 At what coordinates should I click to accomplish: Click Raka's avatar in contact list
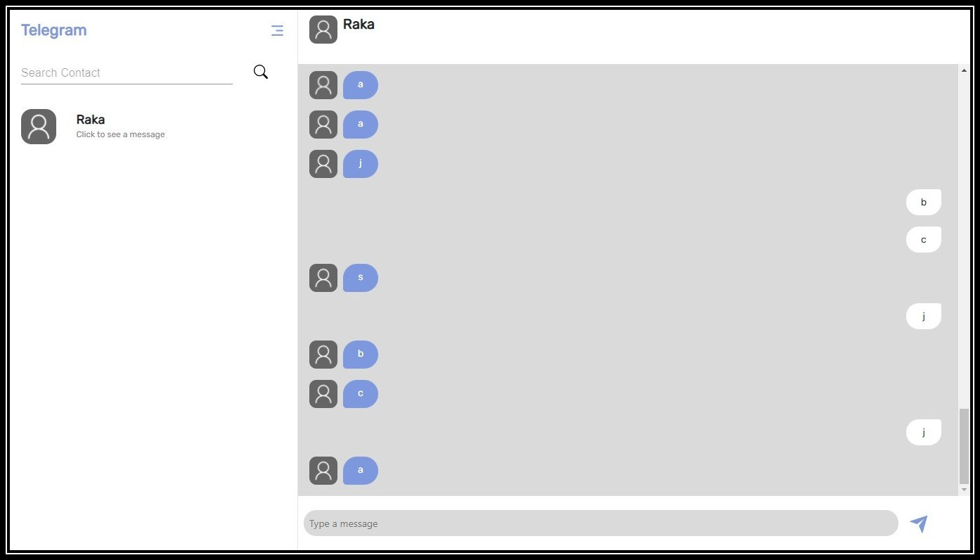(39, 127)
